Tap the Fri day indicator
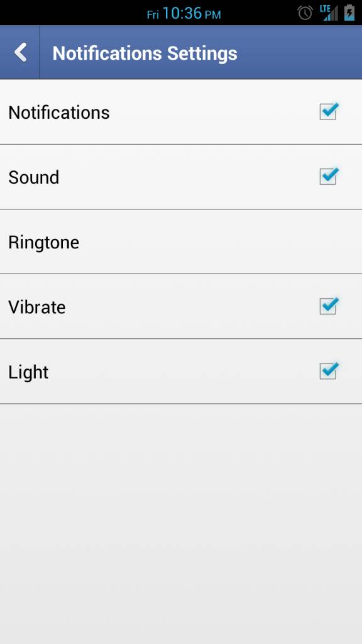Image resolution: width=362 pixels, height=644 pixels. click(x=153, y=15)
